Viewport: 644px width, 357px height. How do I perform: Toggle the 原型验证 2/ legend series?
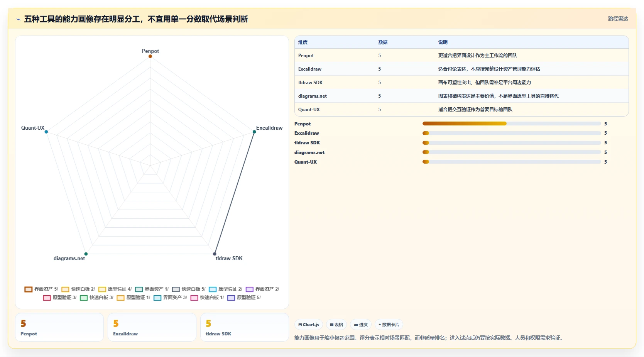coord(225,289)
